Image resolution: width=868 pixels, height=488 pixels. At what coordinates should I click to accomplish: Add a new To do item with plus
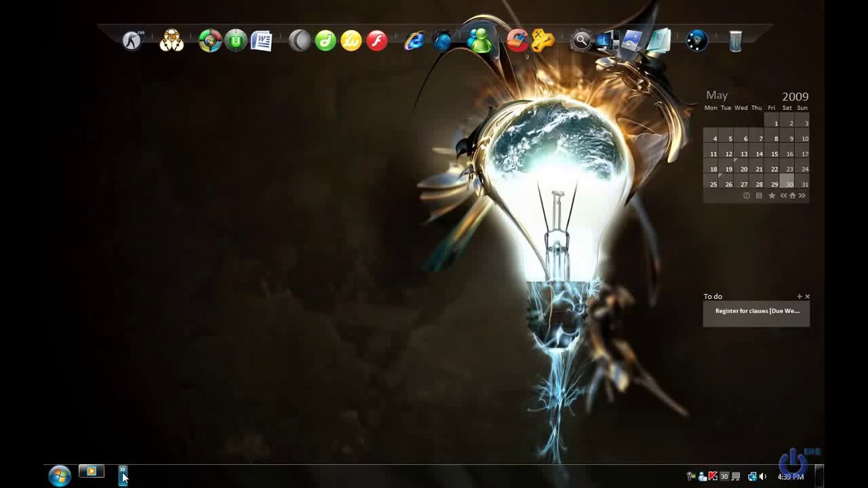[x=800, y=296]
